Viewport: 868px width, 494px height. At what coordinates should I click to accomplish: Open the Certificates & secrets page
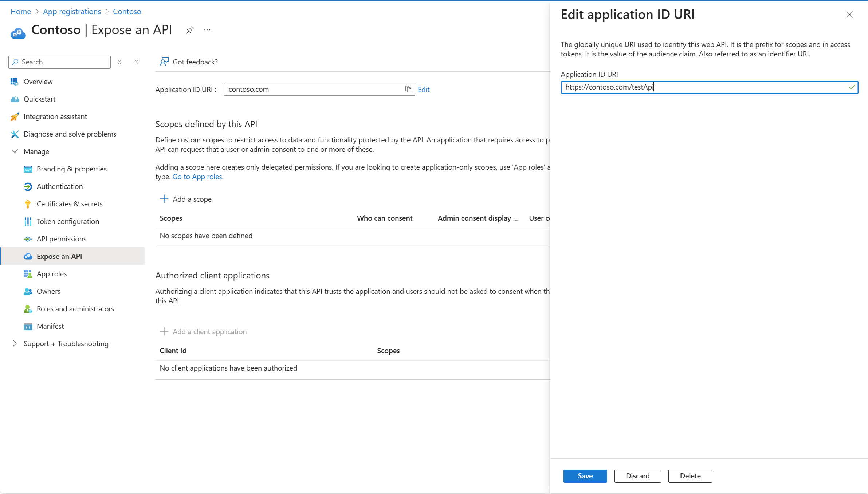pyautogui.click(x=70, y=204)
